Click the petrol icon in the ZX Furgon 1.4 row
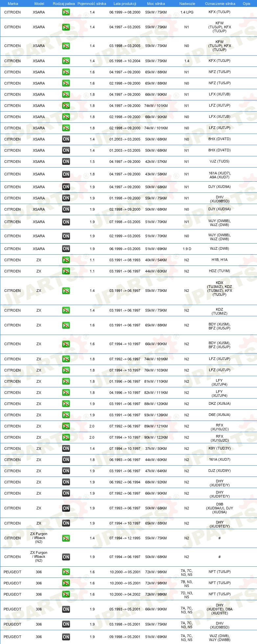Screen dimensions: 257x644 66,538
